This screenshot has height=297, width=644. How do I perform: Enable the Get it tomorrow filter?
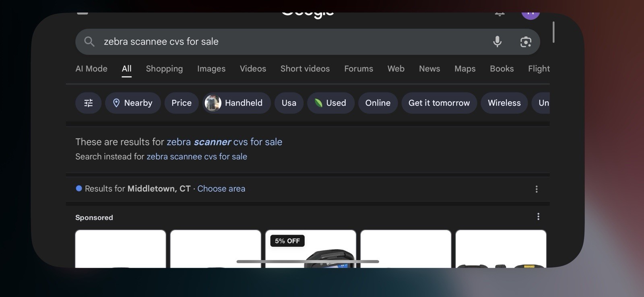439,103
